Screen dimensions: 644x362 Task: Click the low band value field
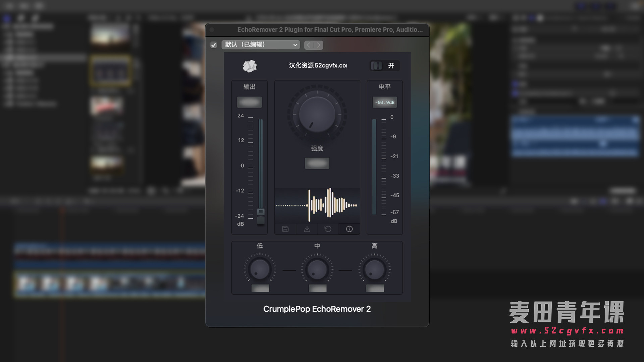[260, 288]
